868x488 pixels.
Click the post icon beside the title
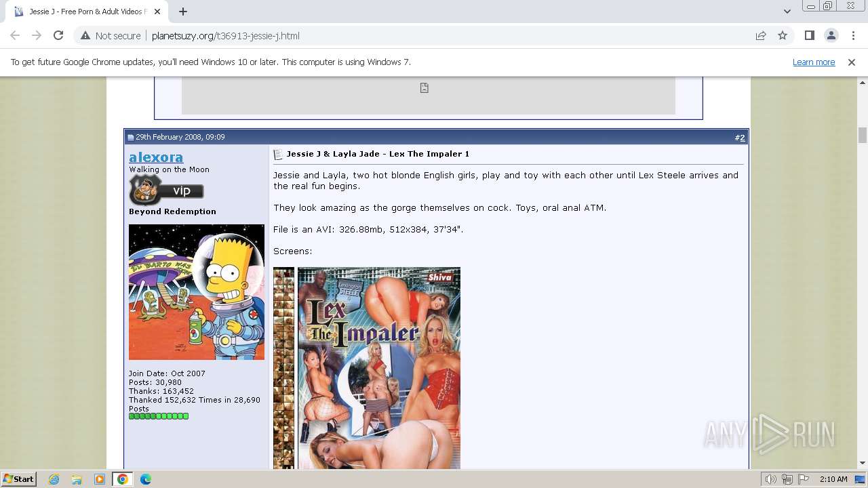(278, 155)
